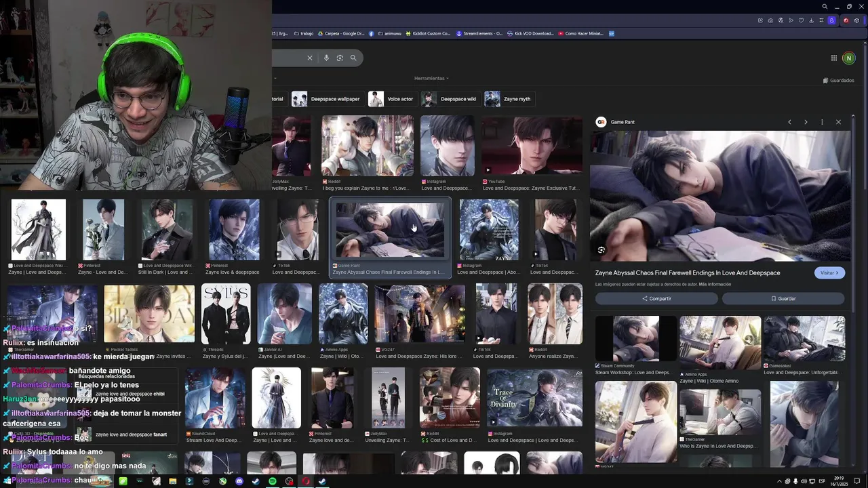The image size is (868, 488).
Task: Open Como Hacer Miniat... bookmark
Action: coord(581,33)
